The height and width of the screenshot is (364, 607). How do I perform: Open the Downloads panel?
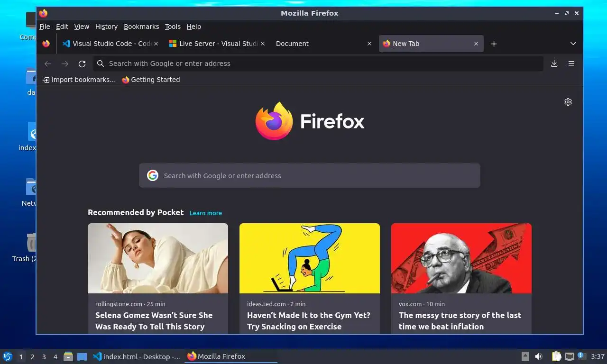point(554,64)
